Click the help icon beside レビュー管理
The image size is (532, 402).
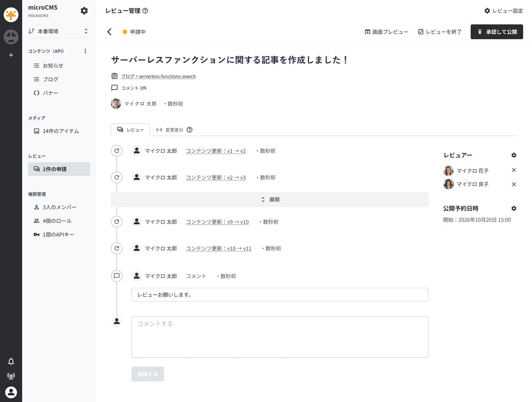[145, 11]
